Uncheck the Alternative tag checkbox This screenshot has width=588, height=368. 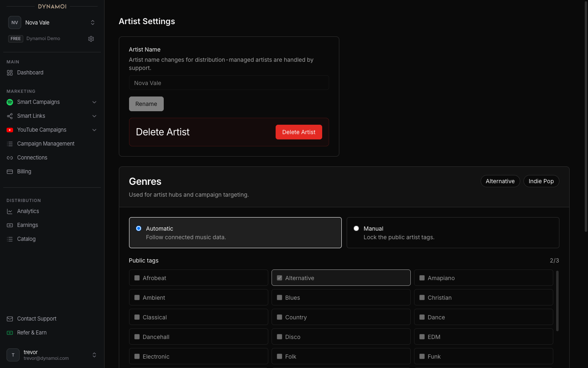[280, 278]
